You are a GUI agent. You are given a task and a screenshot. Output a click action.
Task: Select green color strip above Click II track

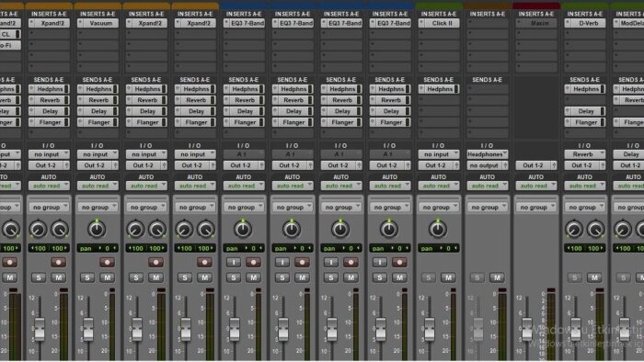(439, 6)
